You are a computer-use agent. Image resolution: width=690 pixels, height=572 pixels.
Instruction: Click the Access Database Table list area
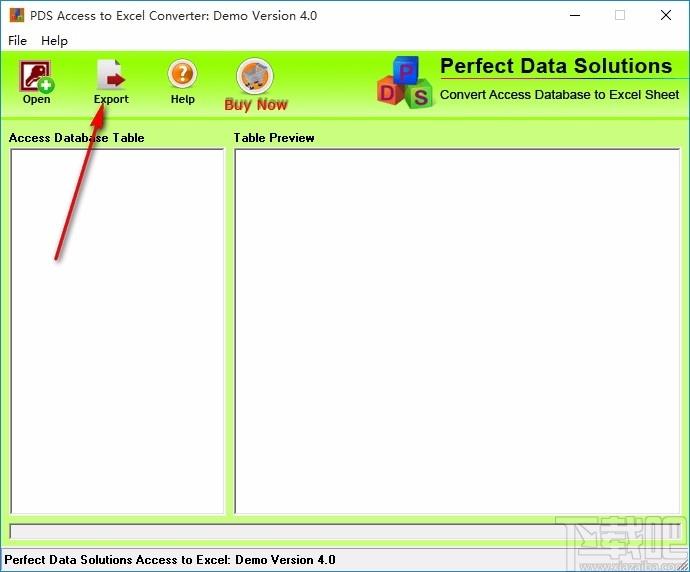pos(117,331)
